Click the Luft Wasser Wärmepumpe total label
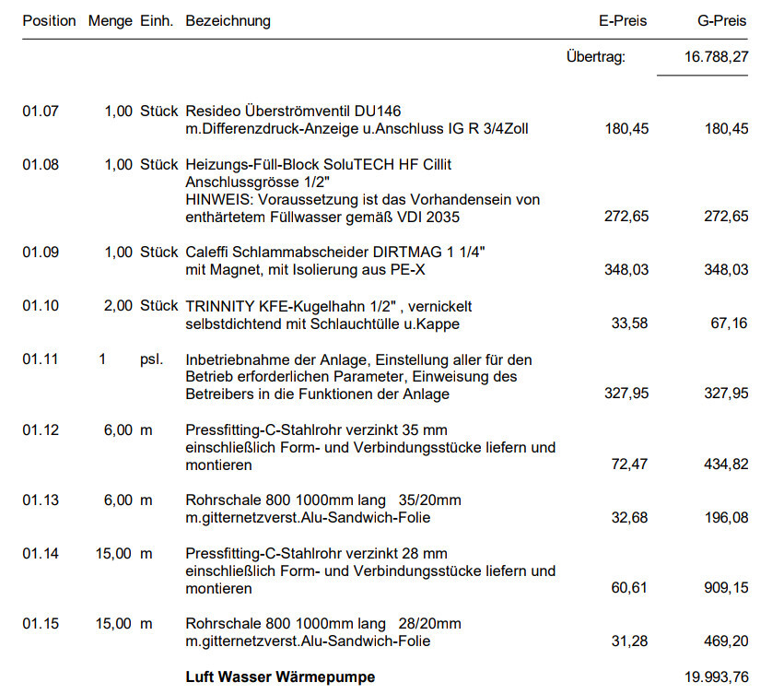 280,677
